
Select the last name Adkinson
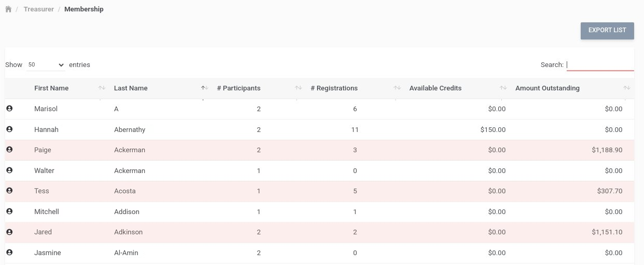click(128, 232)
